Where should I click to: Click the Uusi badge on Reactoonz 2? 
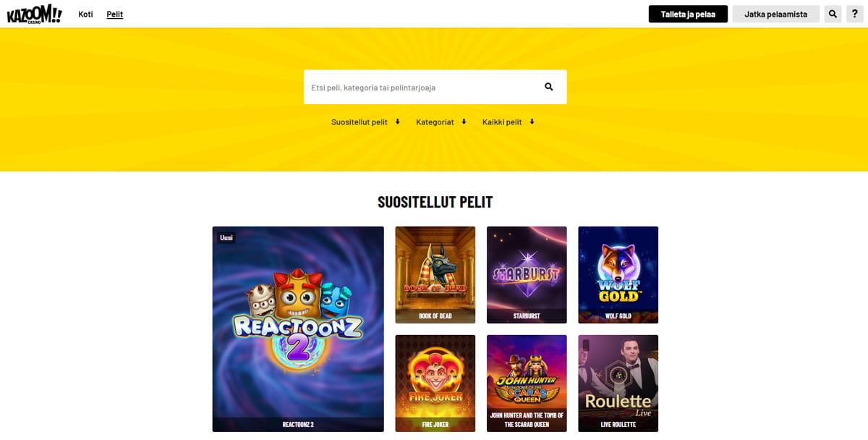coord(226,237)
